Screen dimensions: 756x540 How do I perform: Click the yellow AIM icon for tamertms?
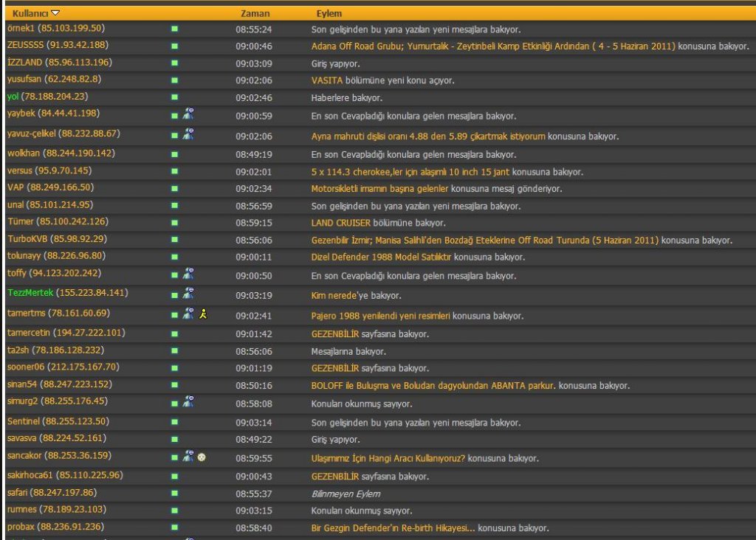click(203, 314)
